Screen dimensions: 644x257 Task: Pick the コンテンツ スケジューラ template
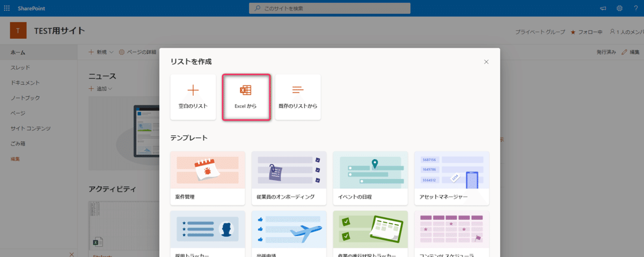(x=452, y=234)
